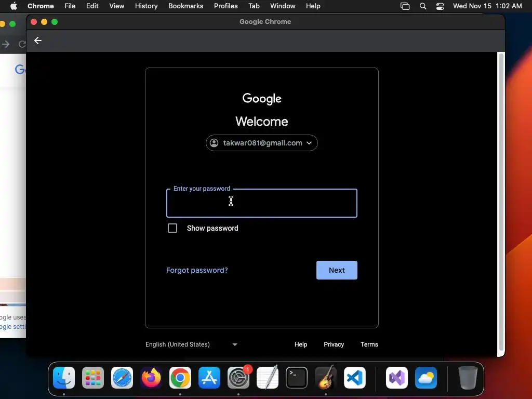
Task: Open the Window menu
Action: [283, 6]
